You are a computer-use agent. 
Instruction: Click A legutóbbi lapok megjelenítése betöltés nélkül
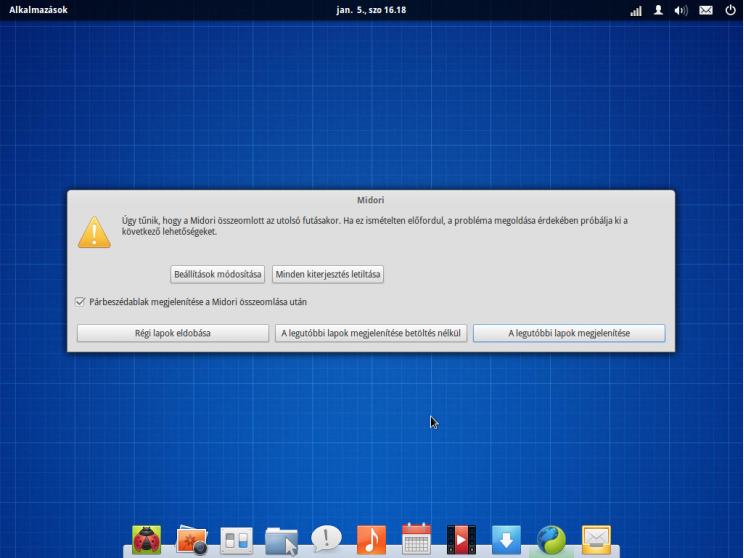pos(371,333)
